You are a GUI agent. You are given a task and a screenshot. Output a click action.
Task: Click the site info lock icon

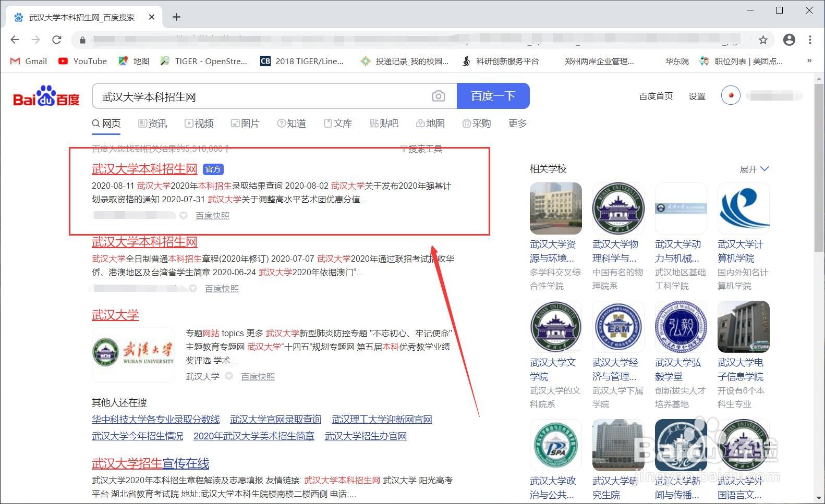(82, 40)
